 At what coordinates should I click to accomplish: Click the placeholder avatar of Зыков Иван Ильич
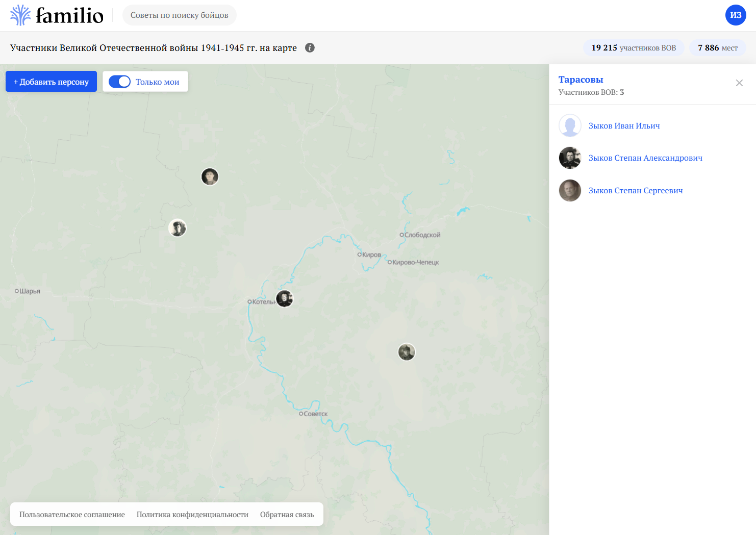[570, 125]
